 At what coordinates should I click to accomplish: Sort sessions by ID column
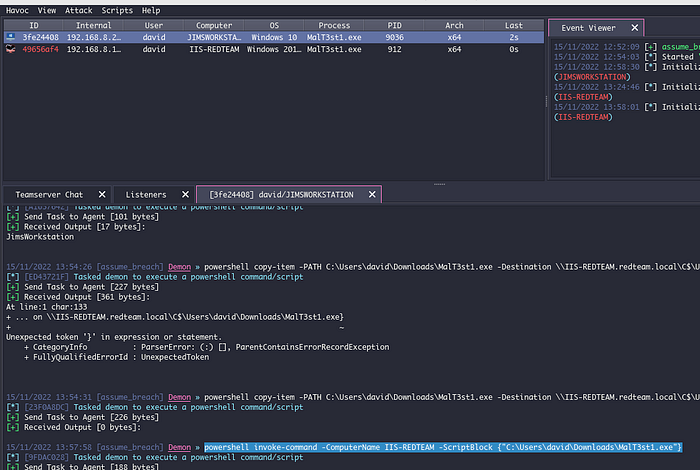[x=34, y=25]
